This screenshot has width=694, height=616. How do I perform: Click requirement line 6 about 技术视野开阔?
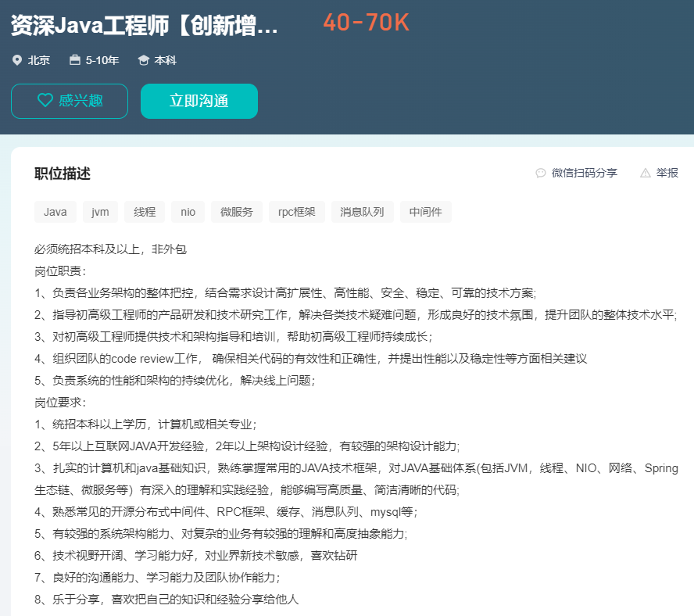(196, 555)
